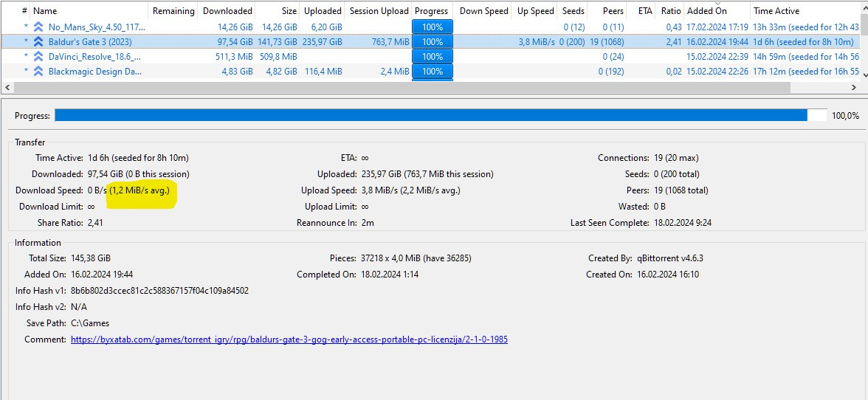
Task: Sort by the Downloaded column header
Action: coord(227,11)
